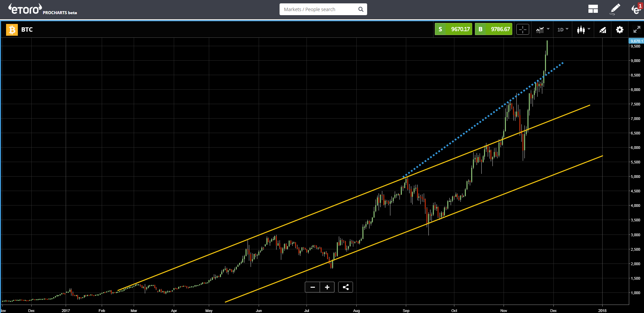Click the drawing tools pencil-chart icon
Viewport: 644px width, 313px height.
[603, 30]
